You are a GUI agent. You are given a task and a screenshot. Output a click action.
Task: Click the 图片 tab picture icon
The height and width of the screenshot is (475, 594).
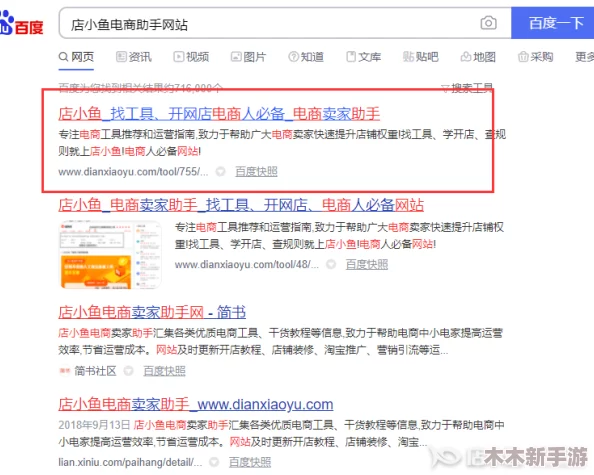click(x=236, y=57)
